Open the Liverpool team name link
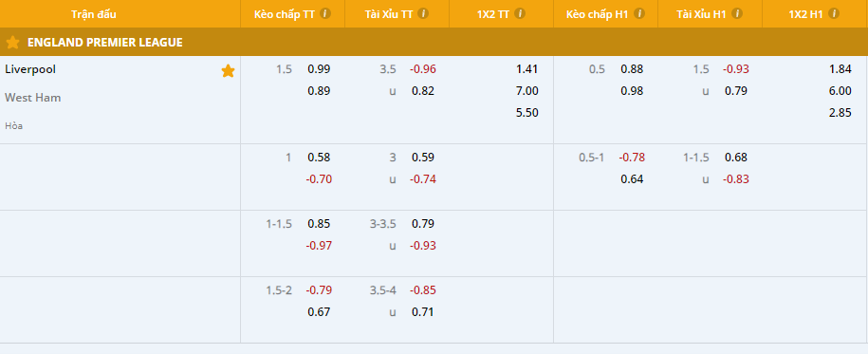This screenshot has height=354, width=868. [30, 69]
